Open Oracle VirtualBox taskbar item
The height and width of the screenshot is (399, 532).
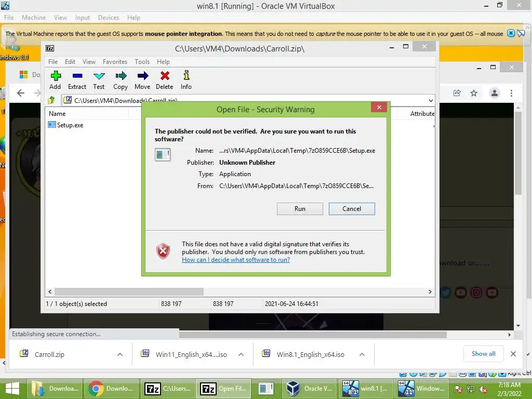(x=310, y=389)
